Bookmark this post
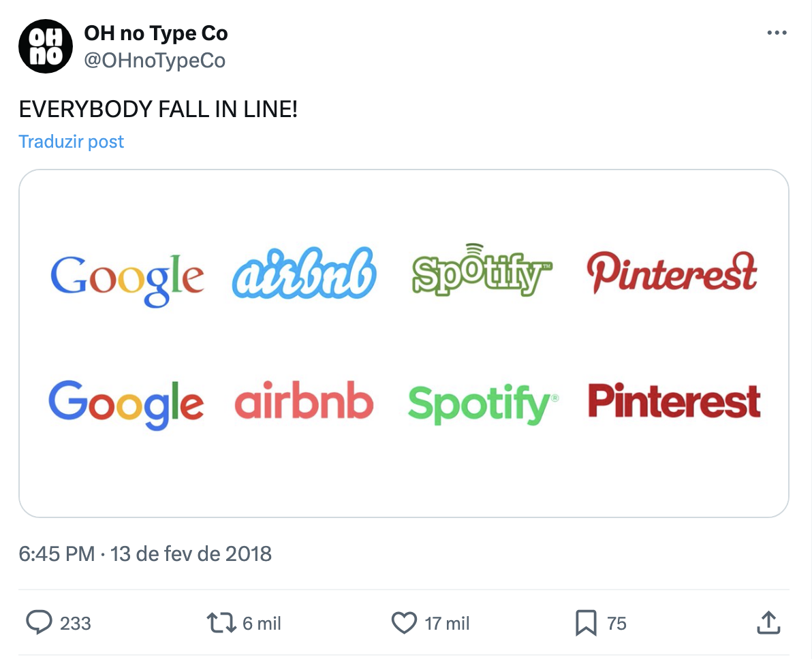The width and height of the screenshot is (812, 659). (586, 622)
